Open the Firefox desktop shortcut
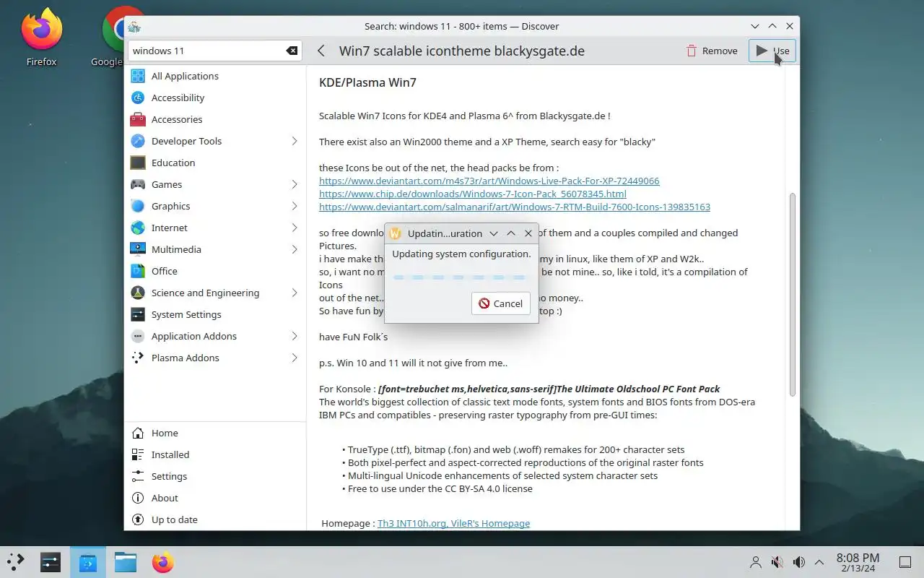This screenshot has height=578, width=924. [41, 36]
